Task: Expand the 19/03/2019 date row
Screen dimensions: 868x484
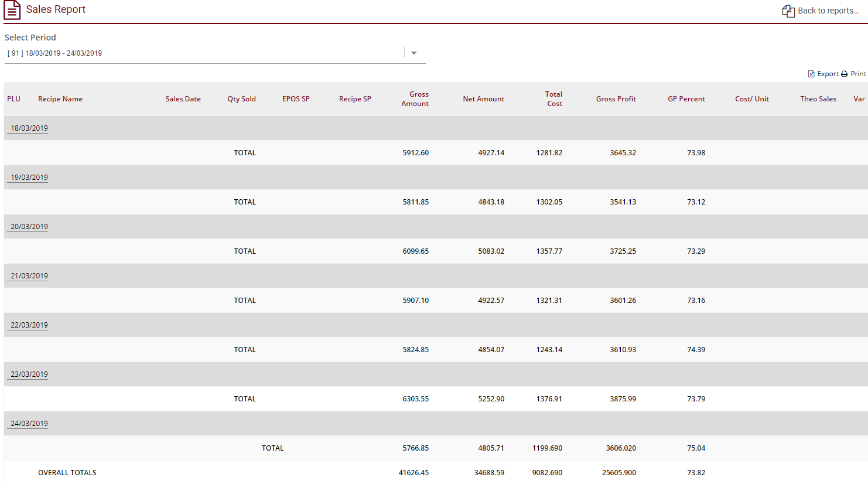Action: pos(28,176)
